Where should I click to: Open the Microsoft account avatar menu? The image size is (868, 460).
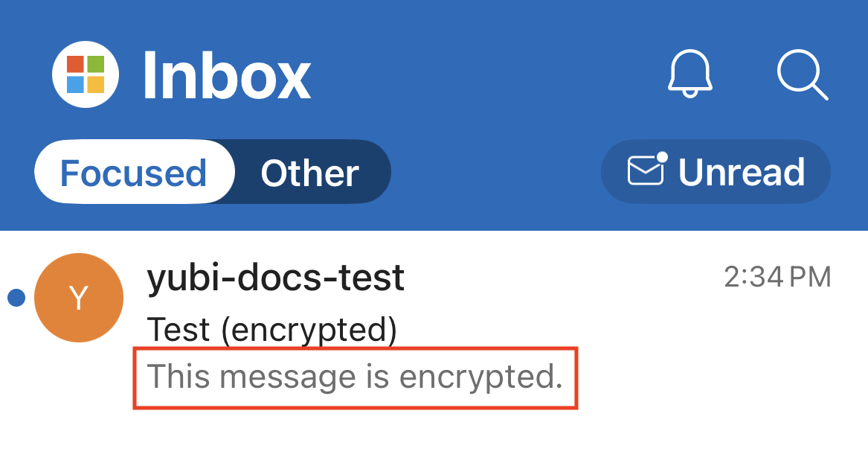(x=86, y=74)
